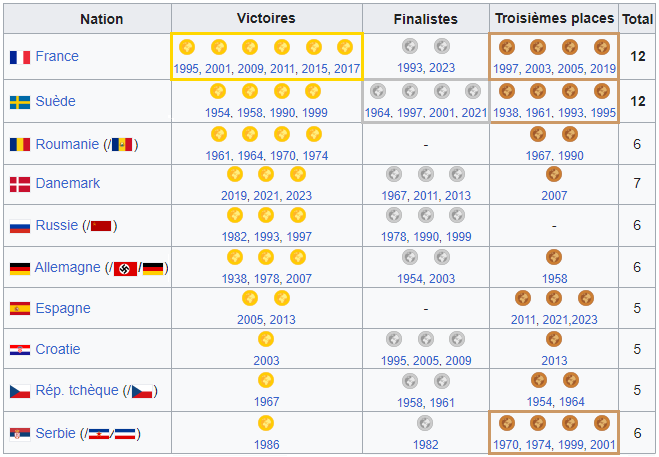Click the Croatian flag icon
Viewport: 659px width, 457px height.
point(20,350)
